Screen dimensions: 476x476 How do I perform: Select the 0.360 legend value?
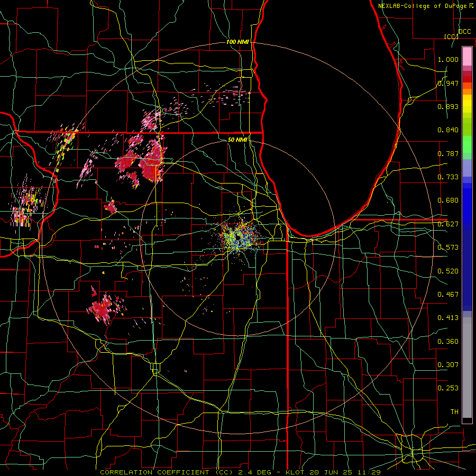(448, 342)
